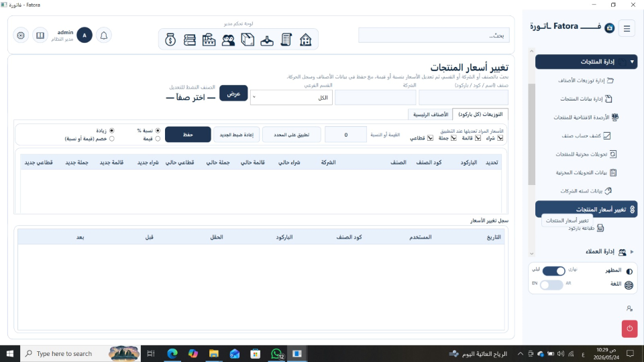Viewport: 644px width, 362px height.
Task: Open بيانات لسته الشركات in the sidebar
Action: tap(586, 191)
